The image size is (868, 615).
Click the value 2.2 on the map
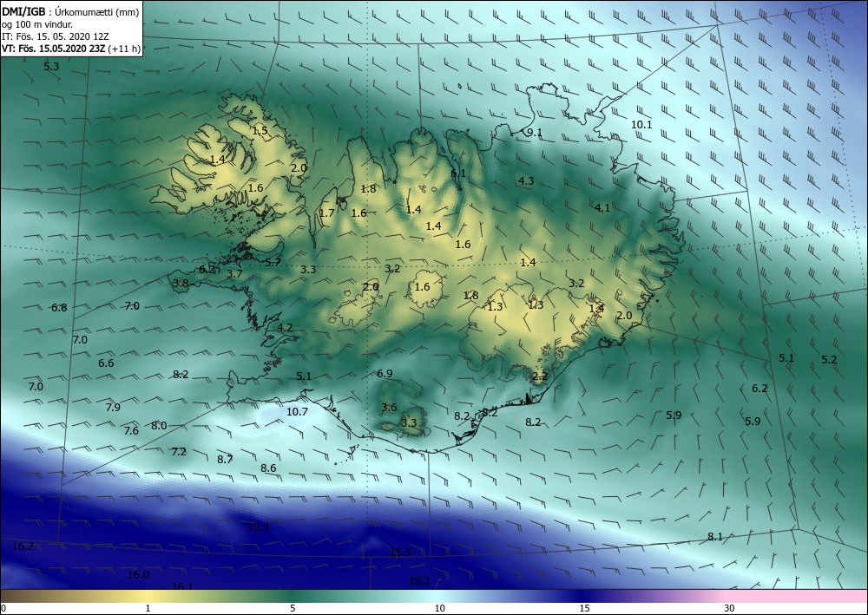[x=540, y=376]
